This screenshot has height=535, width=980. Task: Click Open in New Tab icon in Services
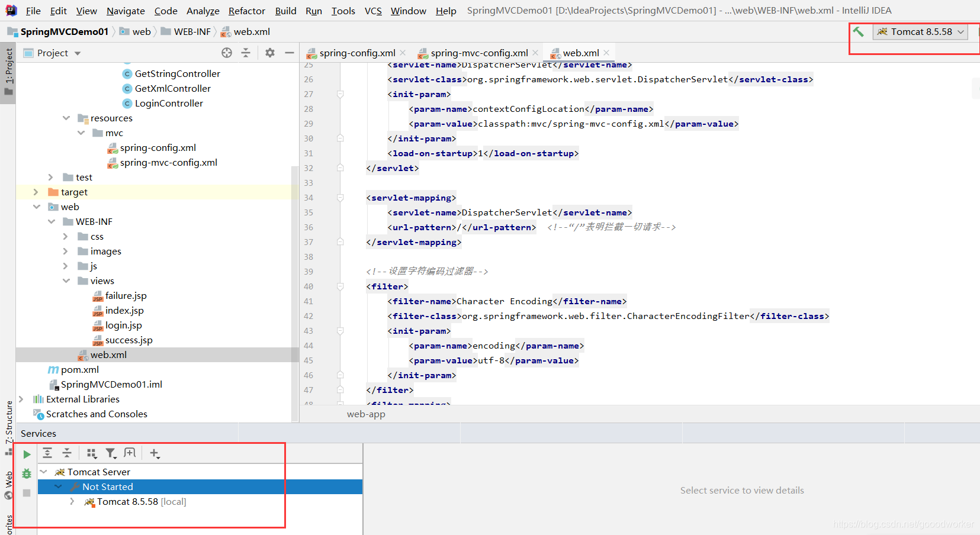130,453
